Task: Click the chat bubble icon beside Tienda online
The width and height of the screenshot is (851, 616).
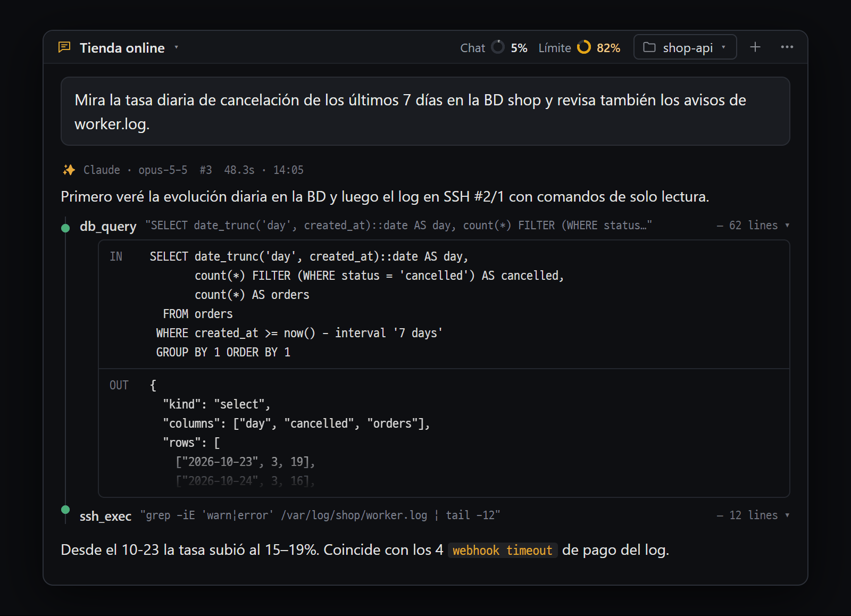Action: coord(64,47)
